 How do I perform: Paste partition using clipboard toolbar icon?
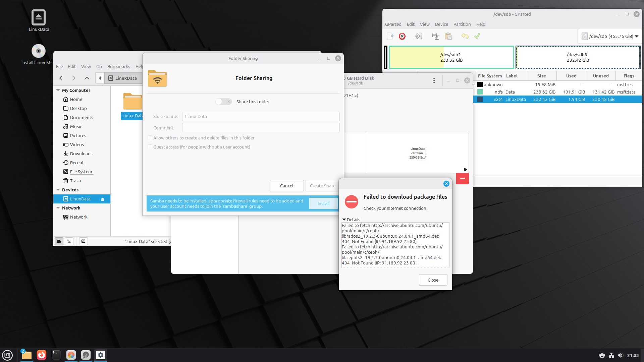coord(448,36)
